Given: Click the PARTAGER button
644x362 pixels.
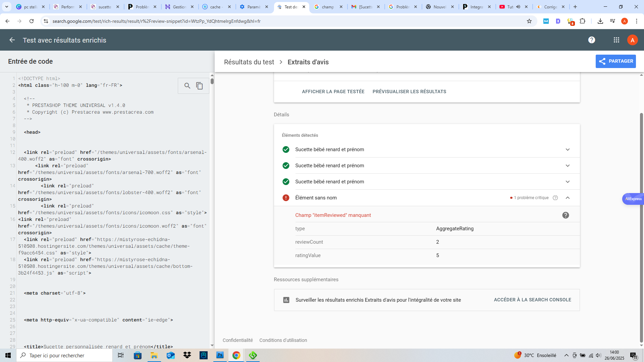Looking at the screenshot, I should click(x=615, y=61).
